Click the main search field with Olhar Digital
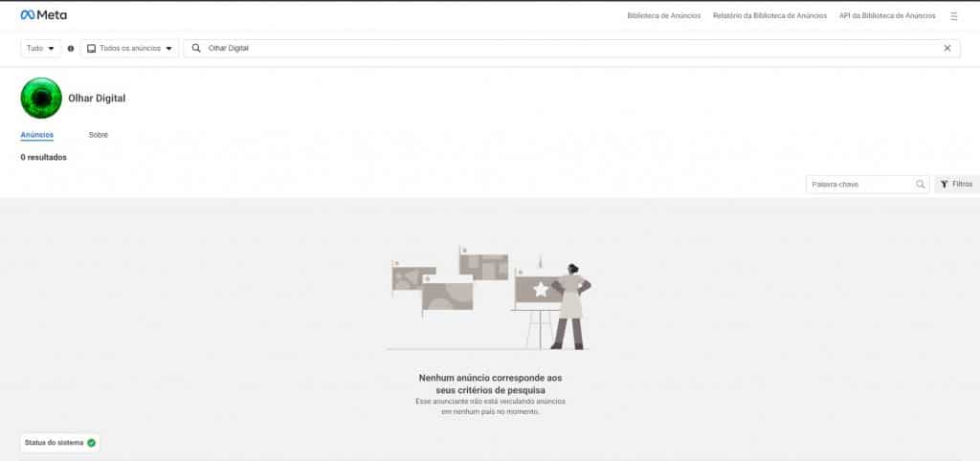This screenshot has height=461, width=980. coord(571,48)
